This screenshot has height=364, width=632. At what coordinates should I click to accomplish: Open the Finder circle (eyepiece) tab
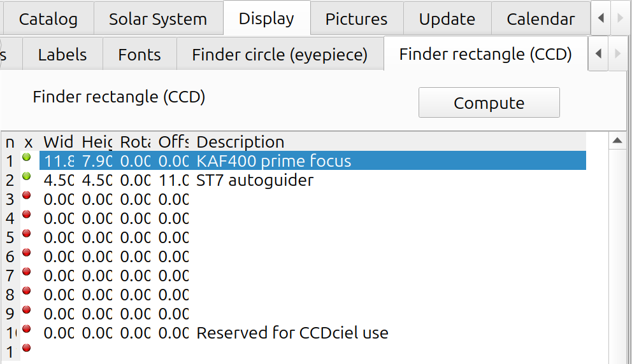click(x=280, y=54)
